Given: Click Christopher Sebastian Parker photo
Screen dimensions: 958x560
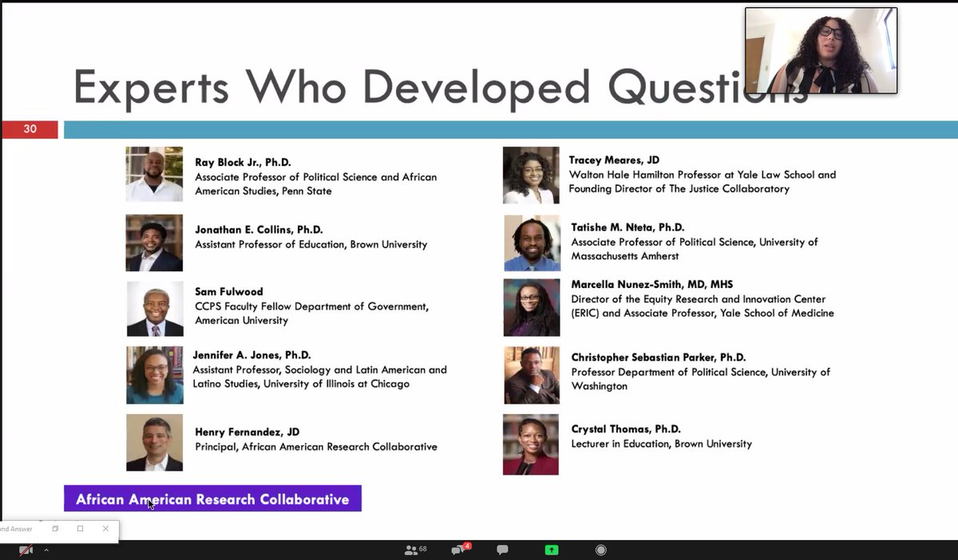Looking at the screenshot, I should [x=531, y=375].
